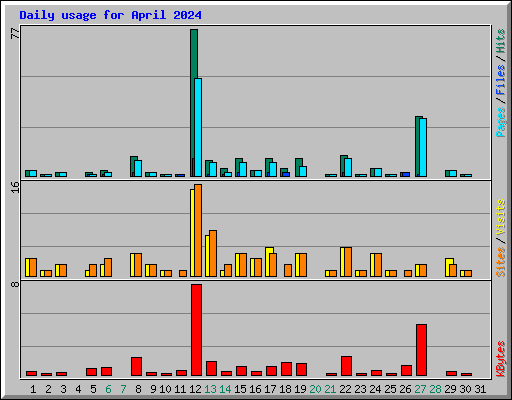The width and height of the screenshot is (512, 400).
Task: Select the cyan Files bar for day 12
Action: click(198, 127)
